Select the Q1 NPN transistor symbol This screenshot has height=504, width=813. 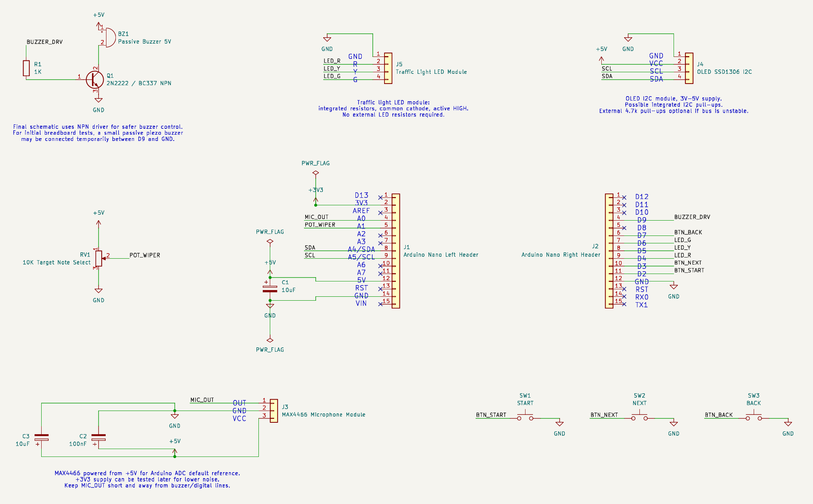tap(95, 79)
